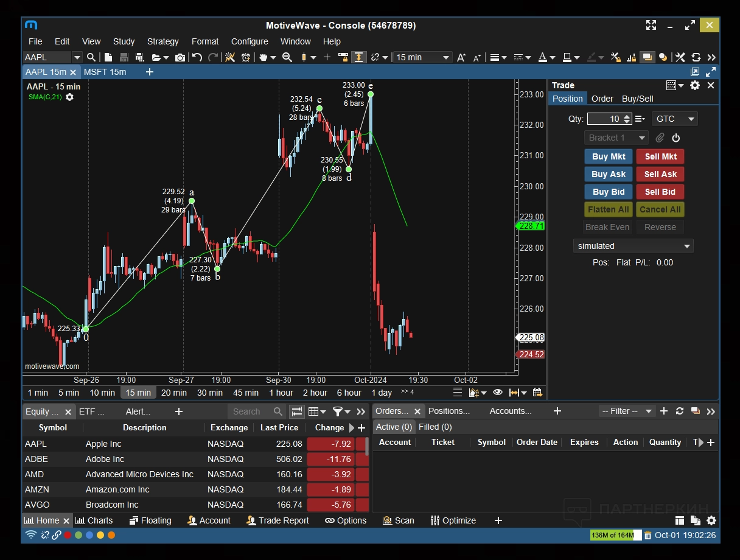Screen dimensions: 740x560
Task: Open the simulated account dropdown
Action: (x=633, y=246)
